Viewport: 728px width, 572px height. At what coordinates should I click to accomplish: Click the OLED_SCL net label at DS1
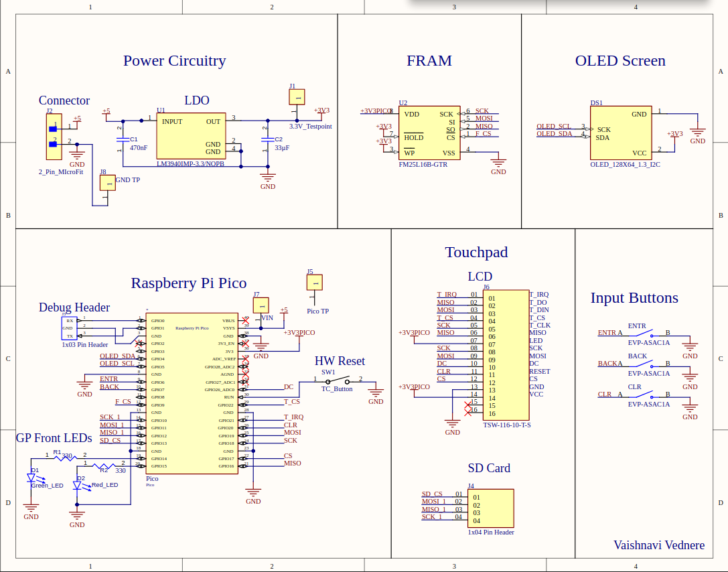point(554,127)
